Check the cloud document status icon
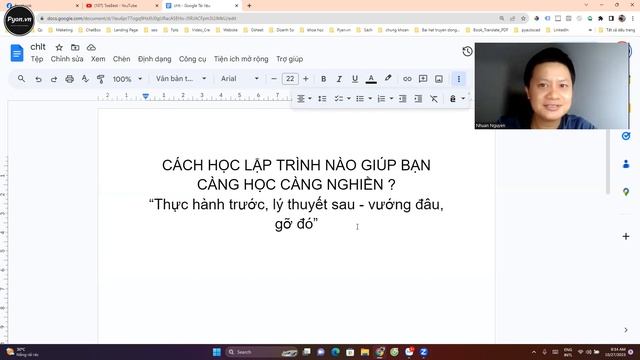The width and height of the screenshot is (640, 360). (91, 47)
